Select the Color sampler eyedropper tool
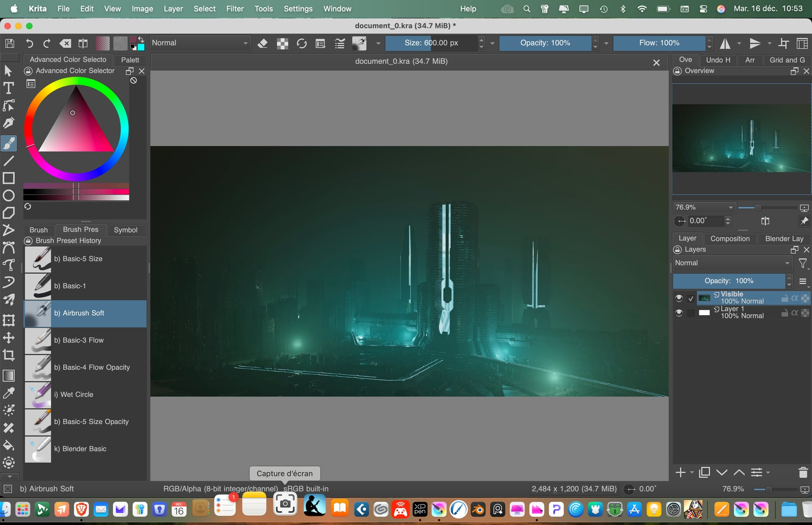Image resolution: width=812 pixels, height=525 pixels. pyautogui.click(x=8, y=393)
